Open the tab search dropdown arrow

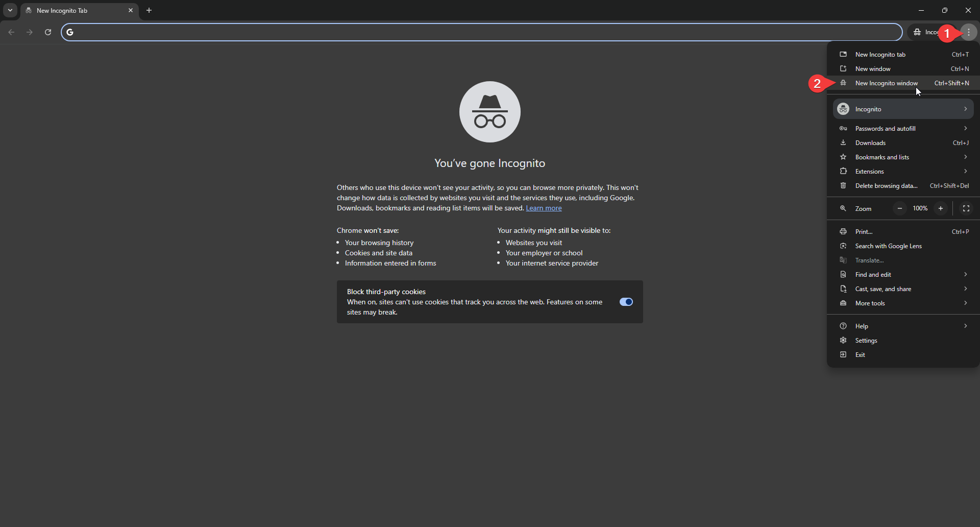[x=10, y=10]
